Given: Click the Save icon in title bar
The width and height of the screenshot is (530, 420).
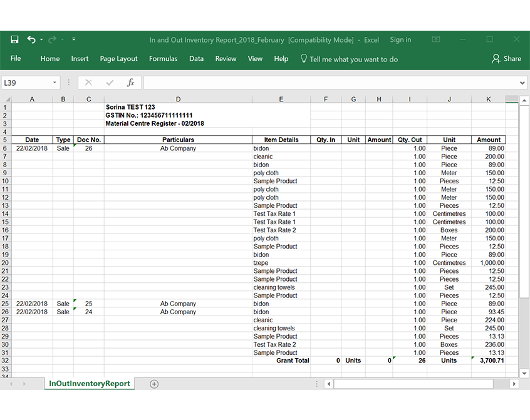Looking at the screenshot, I should pos(14,39).
